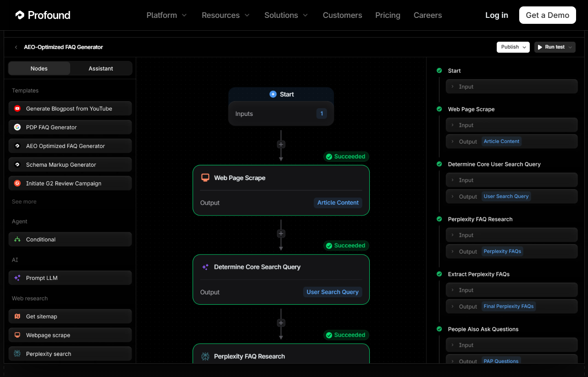Open the Platform dropdown menu
Screen dimensions: 588x377
(166, 15)
